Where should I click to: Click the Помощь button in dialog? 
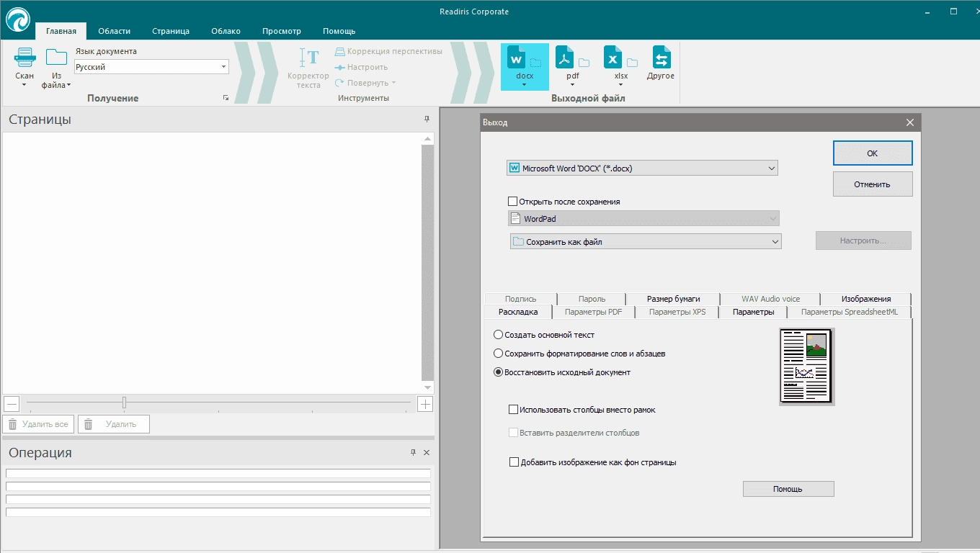788,489
